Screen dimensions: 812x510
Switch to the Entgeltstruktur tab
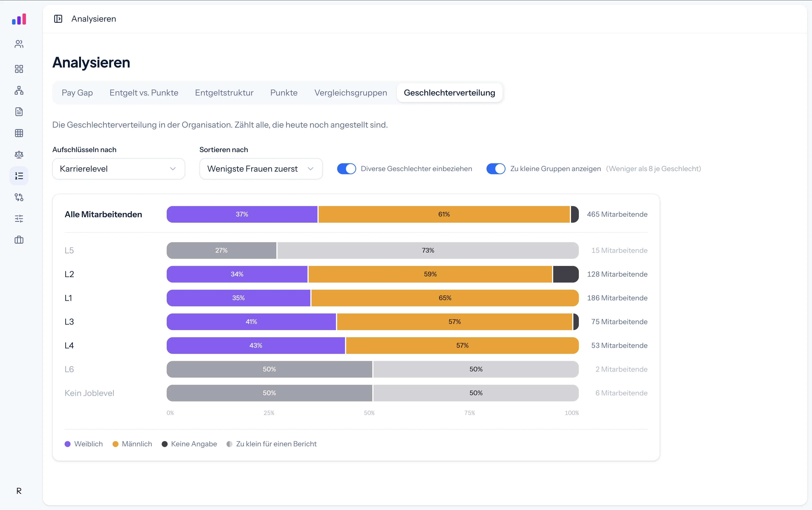tap(224, 93)
